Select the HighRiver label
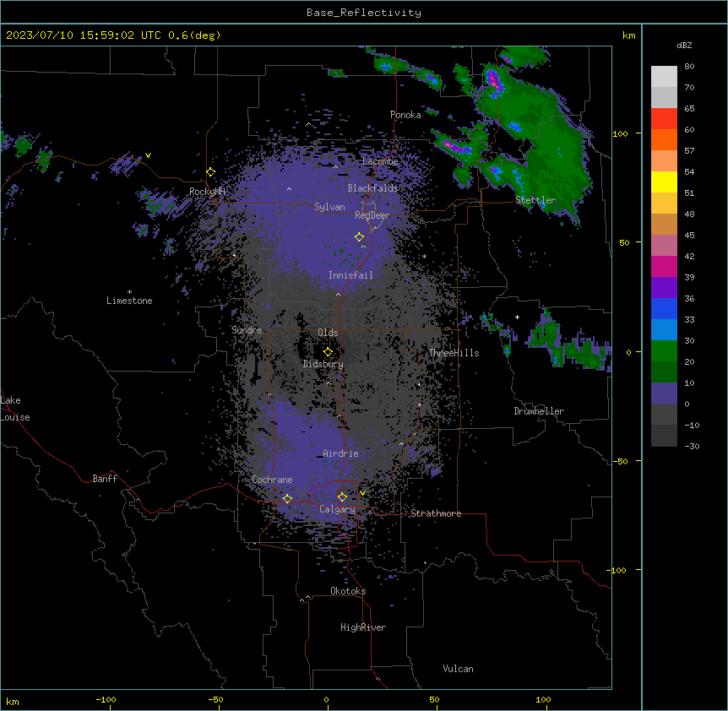 coord(363,627)
